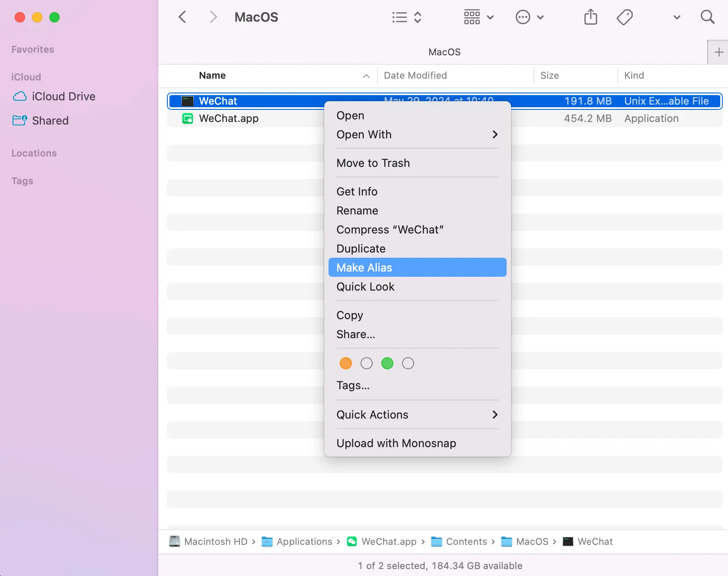Click the WeChat.app green icon
This screenshot has width=728, height=576.
click(x=188, y=118)
